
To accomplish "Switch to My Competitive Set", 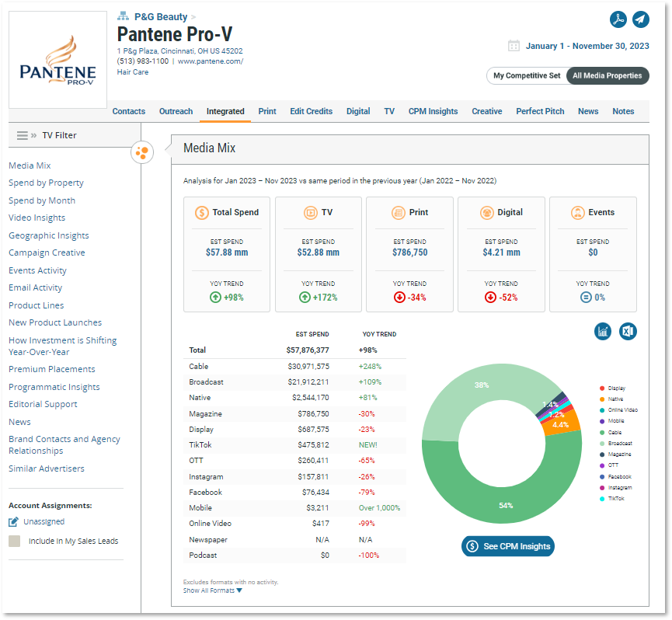I will coord(526,76).
